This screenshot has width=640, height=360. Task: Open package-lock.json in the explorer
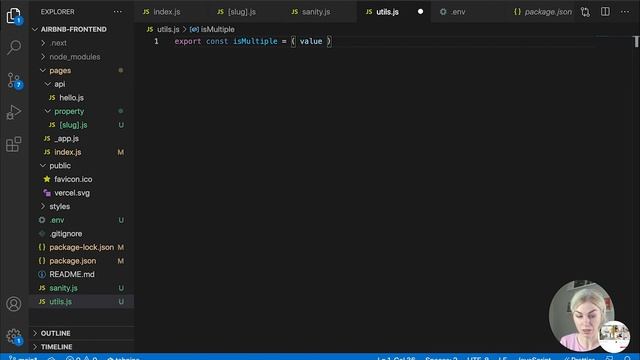pyautogui.click(x=81, y=247)
